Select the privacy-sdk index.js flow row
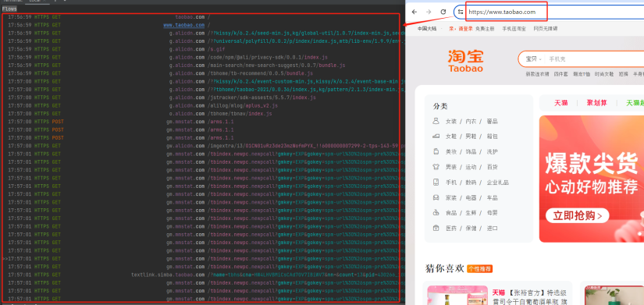Screen dimensions: 644x305 pyautogui.click(x=201, y=57)
